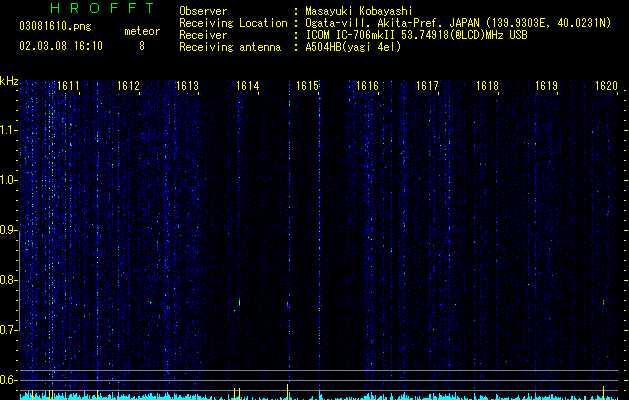The width and height of the screenshot is (629, 400).
Task: Click the 1620 time marker
Action: pyautogui.click(x=606, y=86)
